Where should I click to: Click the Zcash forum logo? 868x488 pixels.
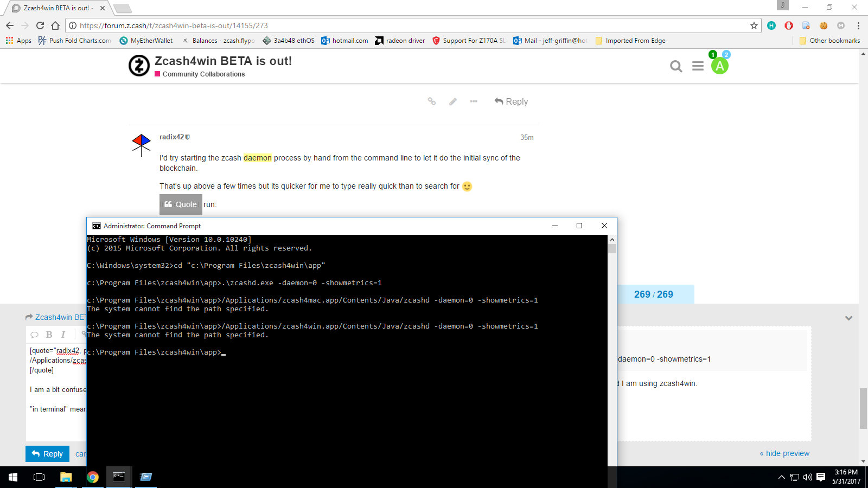(x=139, y=66)
